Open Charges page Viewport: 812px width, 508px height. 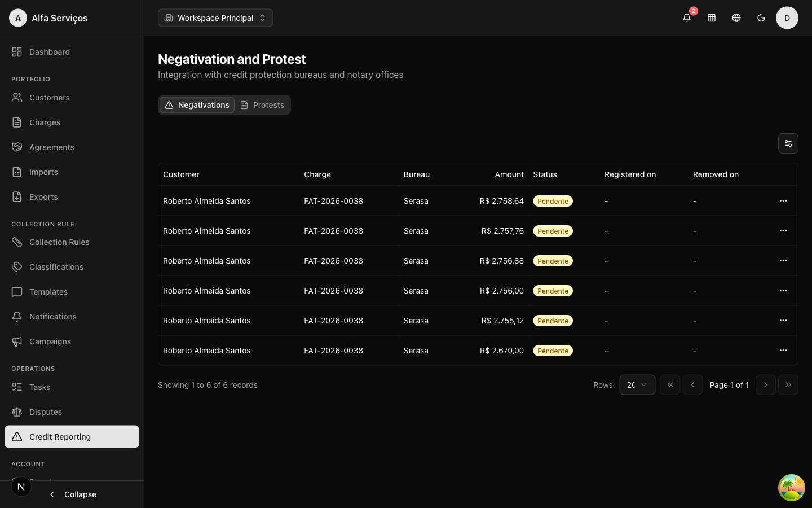point(72,122)
